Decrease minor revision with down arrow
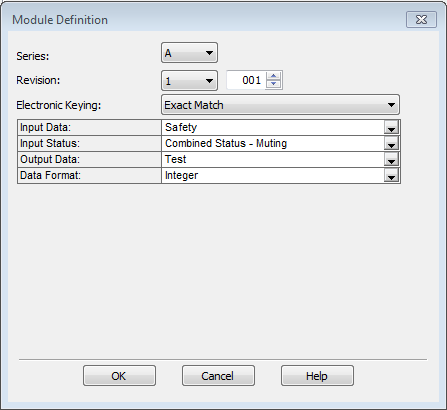The height and width of the screenshot is (410, 447). [274, 84]
